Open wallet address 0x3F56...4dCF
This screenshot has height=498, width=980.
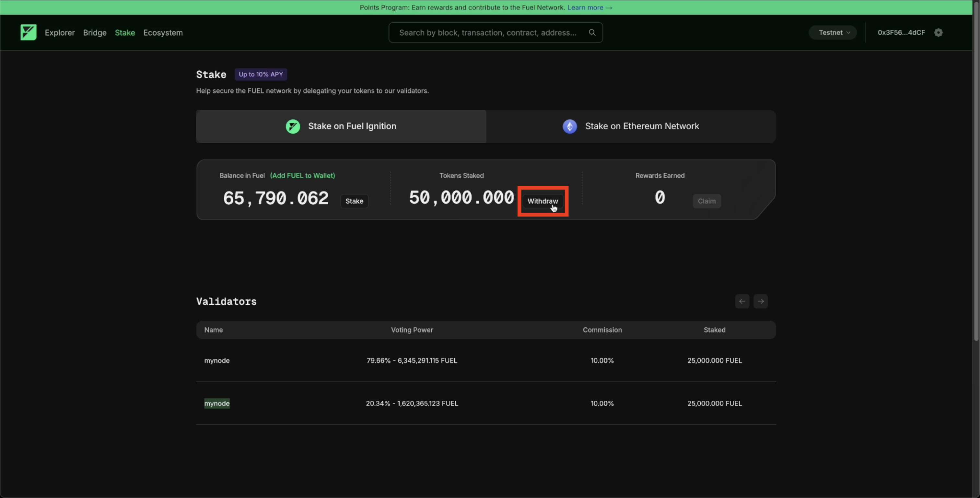(901, 32)
